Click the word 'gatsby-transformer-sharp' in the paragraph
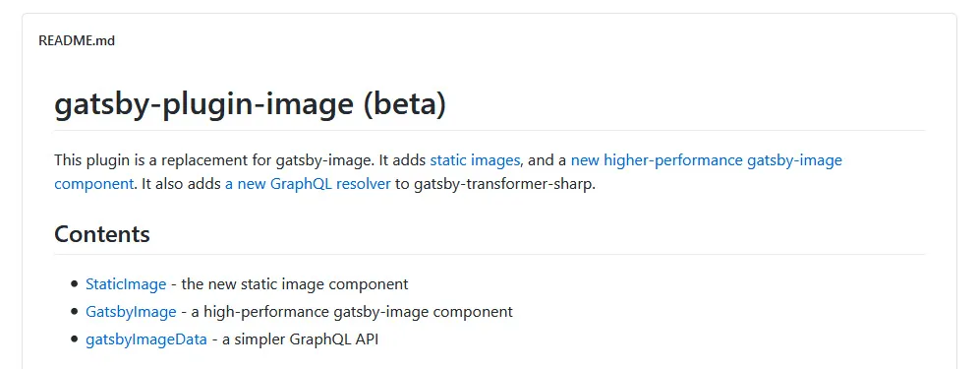Screen dimensions: 980x369 (x=502, y=185)
